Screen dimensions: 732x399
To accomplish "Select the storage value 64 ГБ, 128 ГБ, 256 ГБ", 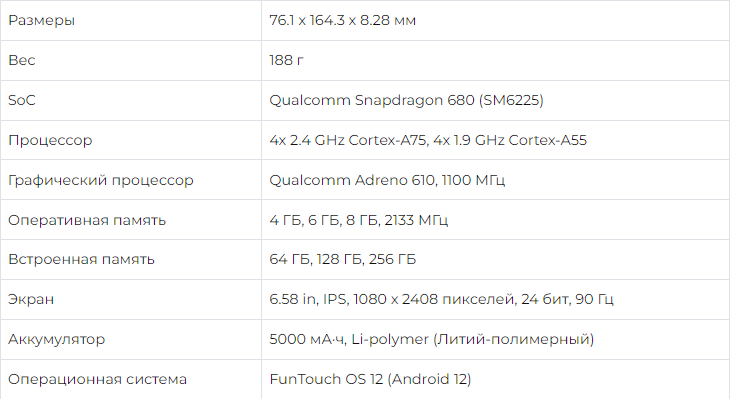I will click(x=342, y=259).
